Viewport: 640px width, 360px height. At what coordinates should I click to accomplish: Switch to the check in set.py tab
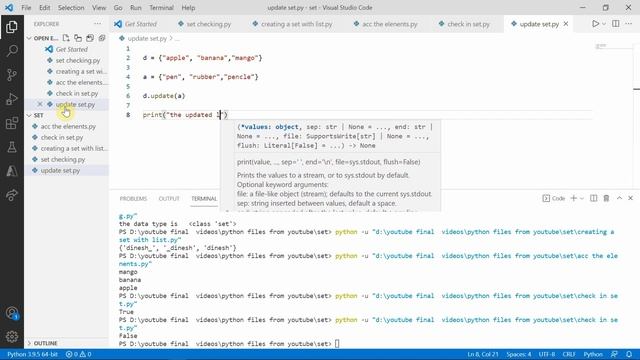[468, 24]
